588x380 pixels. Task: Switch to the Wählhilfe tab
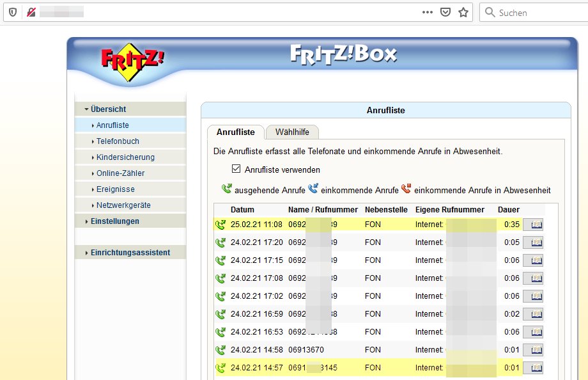(x=292, y=132)
